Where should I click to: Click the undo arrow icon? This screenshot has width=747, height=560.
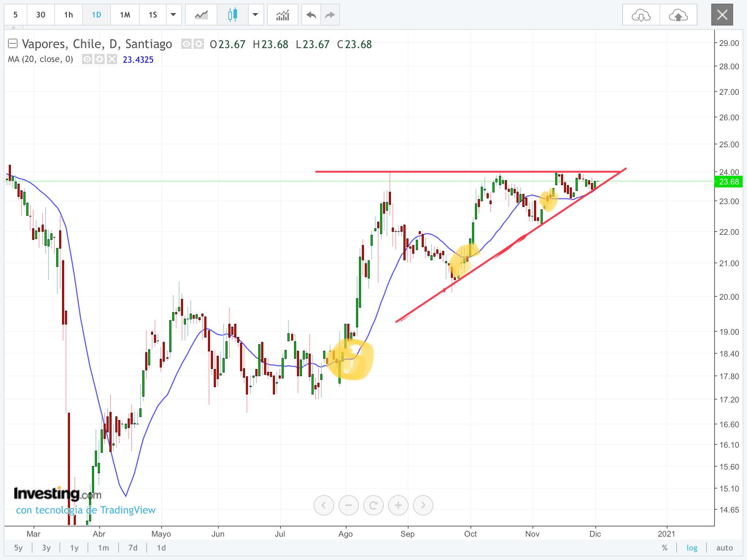[311, 15]
